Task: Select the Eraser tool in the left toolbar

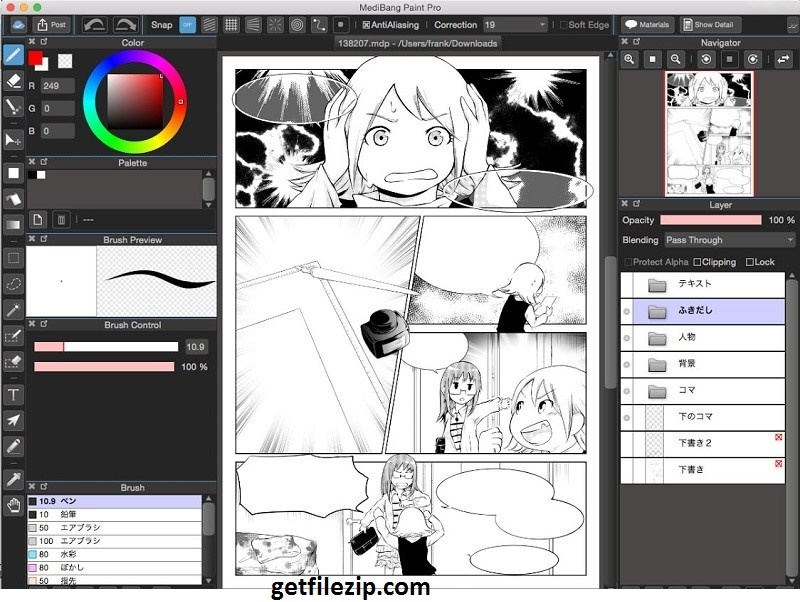Action: coord(13,81)
